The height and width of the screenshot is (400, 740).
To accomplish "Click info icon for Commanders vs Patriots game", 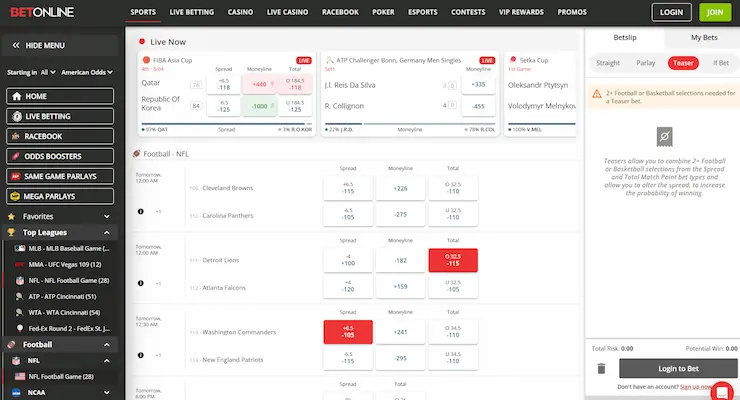I will pyautogui.click(x=141, y=355).
